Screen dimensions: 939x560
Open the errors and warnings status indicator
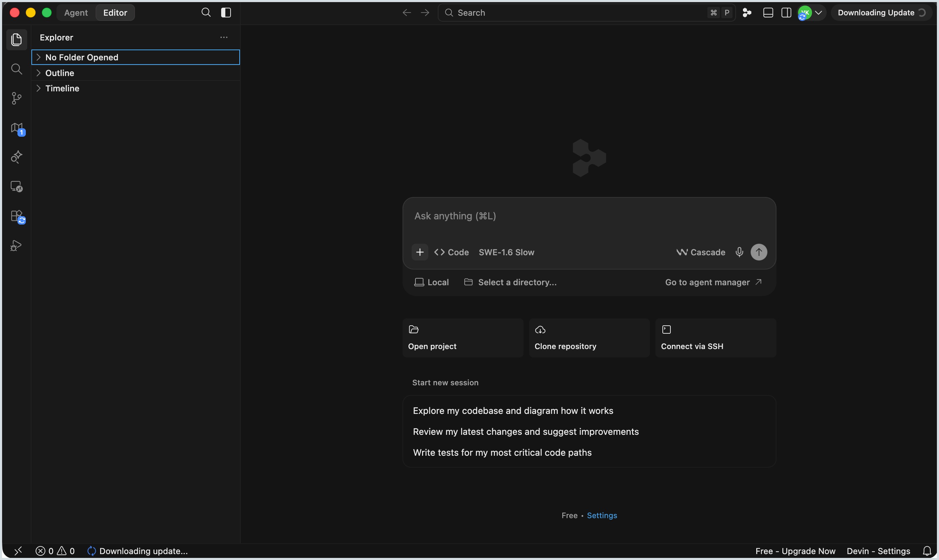(x=55, y=551)
